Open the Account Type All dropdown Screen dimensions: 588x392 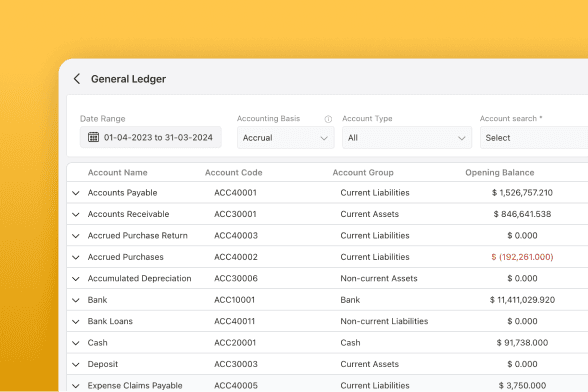point(407,138)
